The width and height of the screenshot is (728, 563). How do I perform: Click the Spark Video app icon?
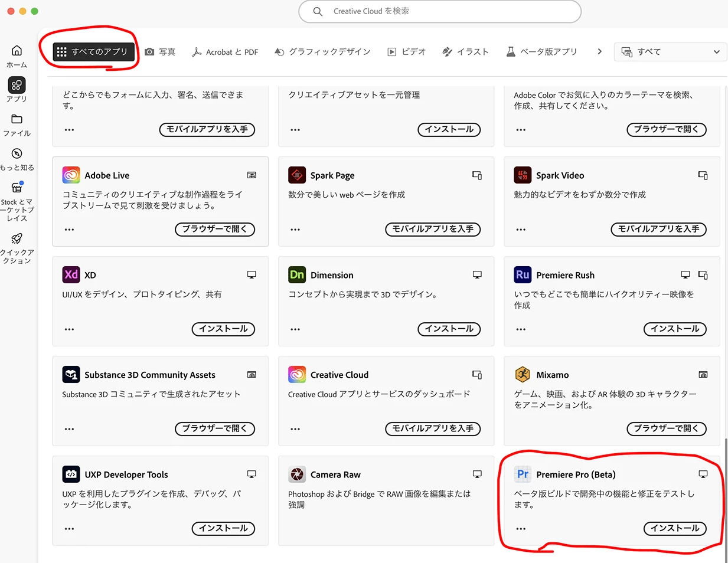(523, 175)
